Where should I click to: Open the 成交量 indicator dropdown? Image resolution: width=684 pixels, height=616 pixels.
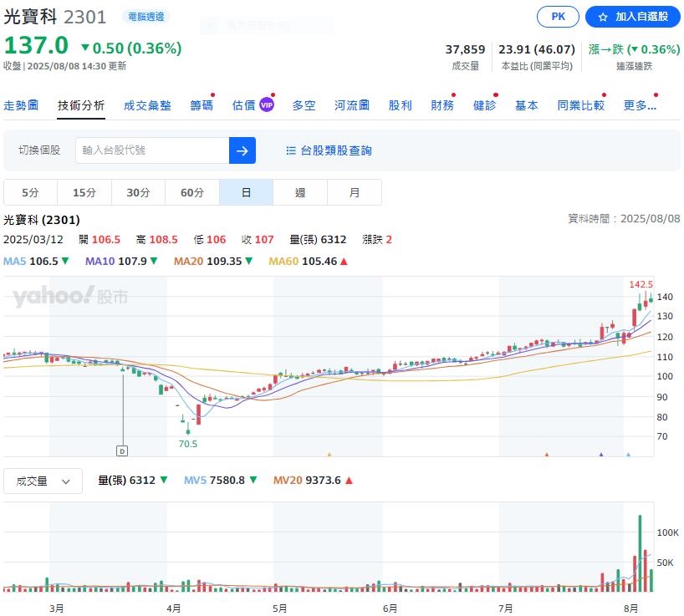click(x=43, y=481)
